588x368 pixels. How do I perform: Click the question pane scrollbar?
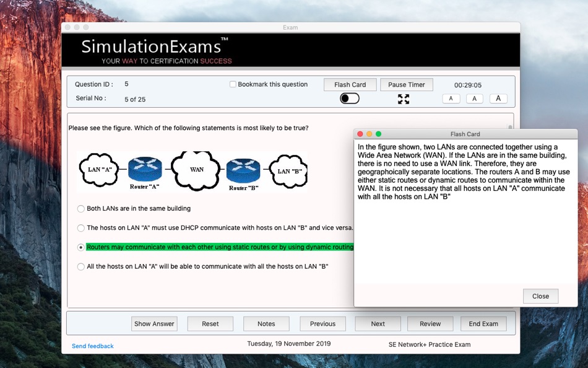pyautogui.click(x=510, y=127)
